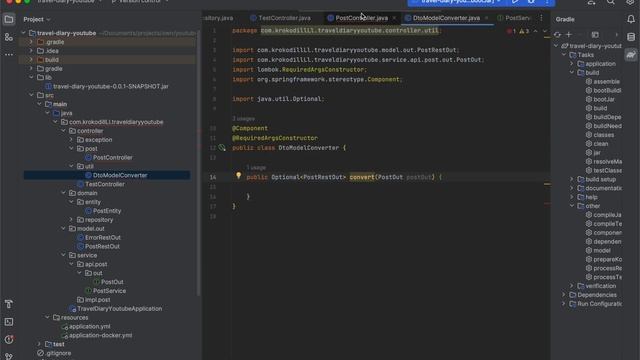Image resolution: width=640 pixels, height=360 pixels.
Task: Select travel-diary-youtube-0.0.1-SNAPSHOT.jar file
Action: pyautogui.click(x=107, y=87)
